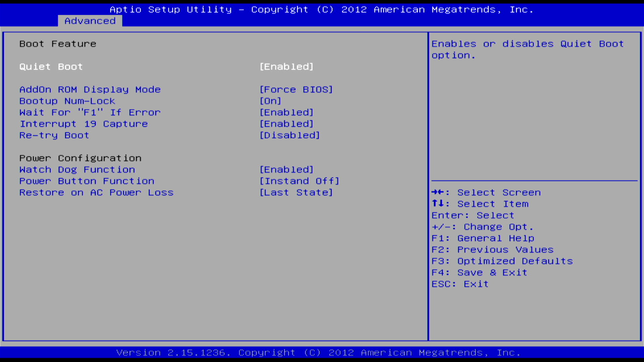Select the Bootup Num-Lock item
This screenshot has width=644, height=362.
click(67, 101)
